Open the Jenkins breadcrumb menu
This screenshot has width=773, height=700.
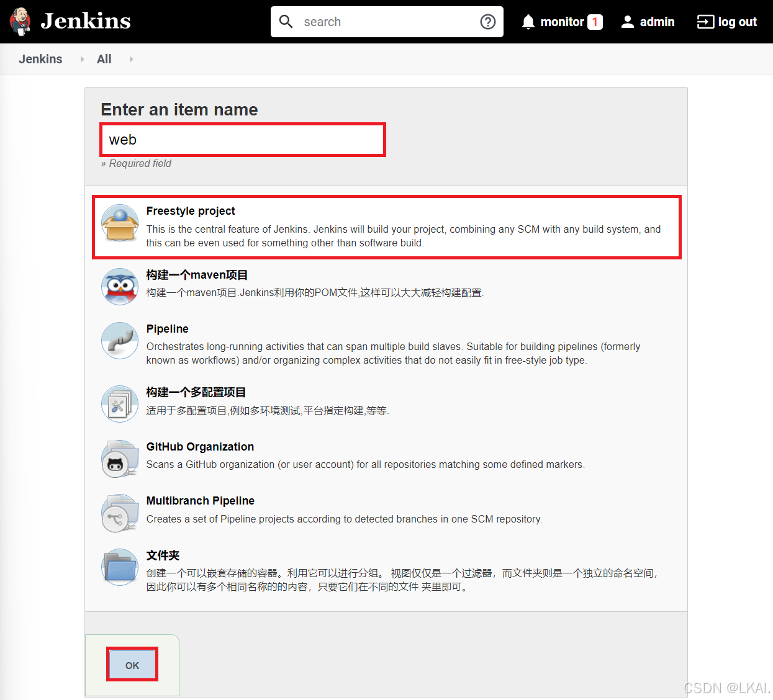40,59
